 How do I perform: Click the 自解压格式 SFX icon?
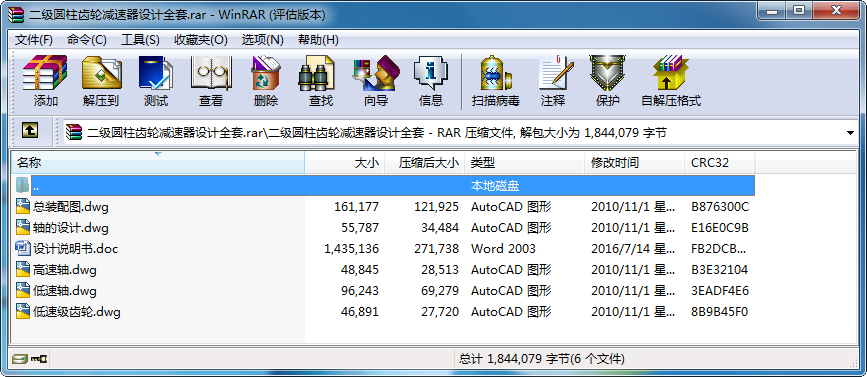pos(671,81)
